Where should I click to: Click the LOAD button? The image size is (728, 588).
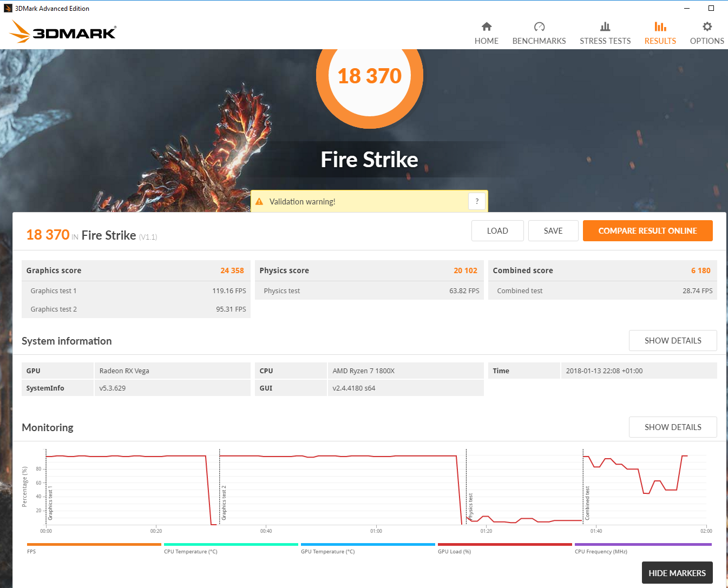(497, 230)
